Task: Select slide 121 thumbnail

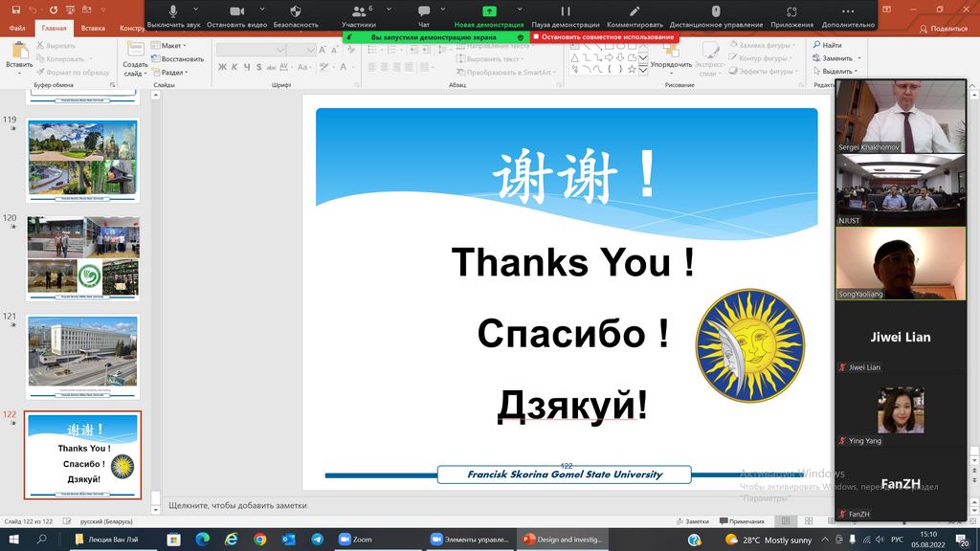Action: 82,357
